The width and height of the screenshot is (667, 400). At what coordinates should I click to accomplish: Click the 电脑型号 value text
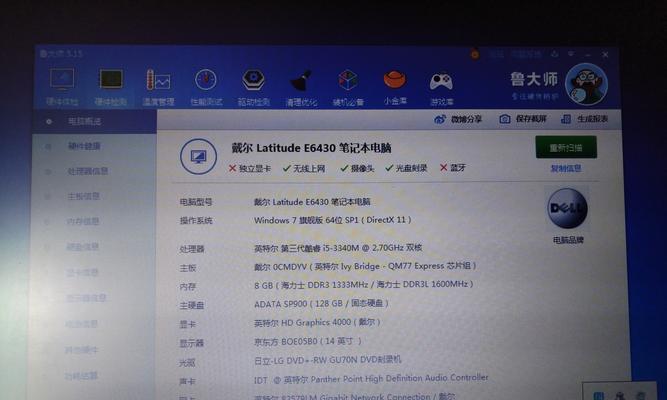(x=312, y=202)
